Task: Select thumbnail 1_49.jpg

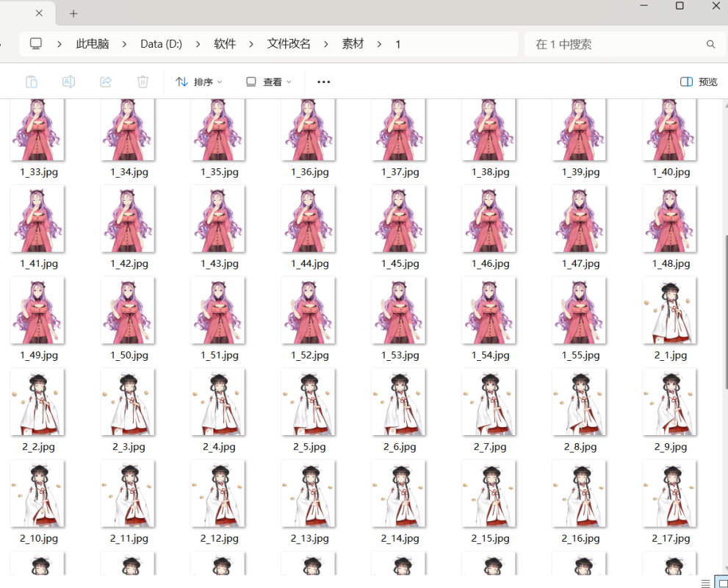Action: pyautogui.click(x=37, y=310)
